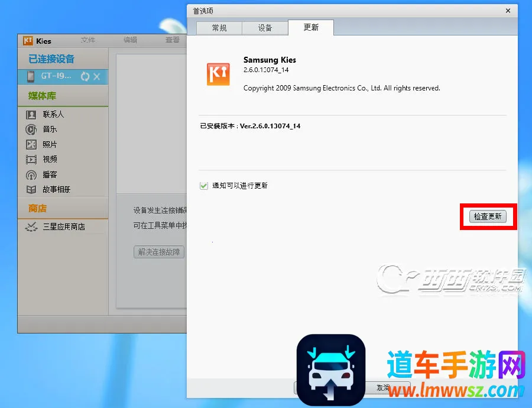This screenshot has width=532, height=408.
Task: Open the Music (音乐) library icon
Action: (x=31, y=129)
